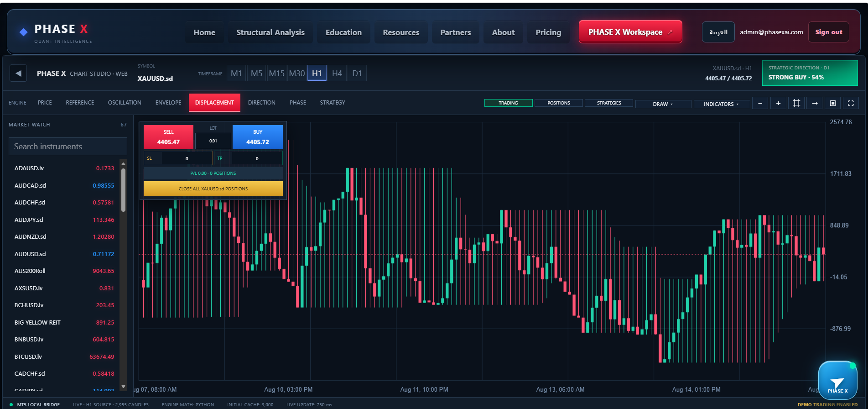Click market watch scrollbar down arrow

pyautogui.click(x=123, y=386)
